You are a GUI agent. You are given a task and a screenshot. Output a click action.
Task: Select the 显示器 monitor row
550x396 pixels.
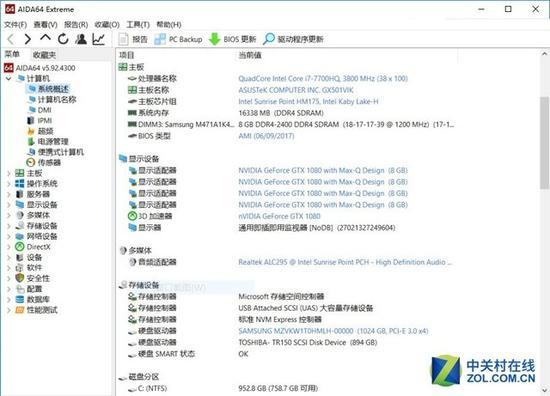click(261, 228)
